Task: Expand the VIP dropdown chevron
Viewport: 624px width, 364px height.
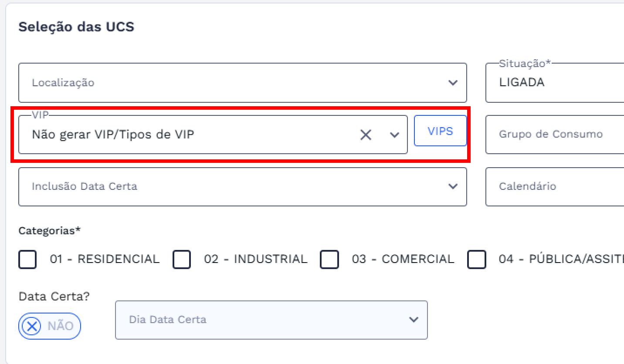Action: (394, 135)
